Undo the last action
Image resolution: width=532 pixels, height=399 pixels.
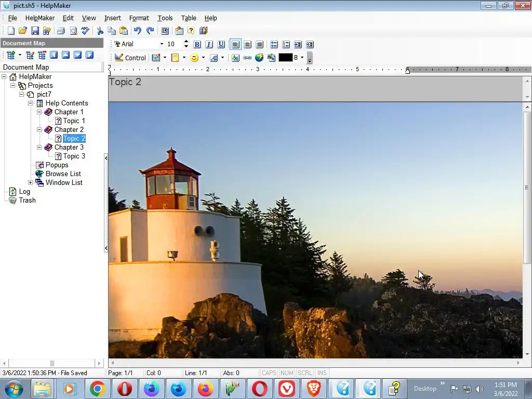pos(137,31)
